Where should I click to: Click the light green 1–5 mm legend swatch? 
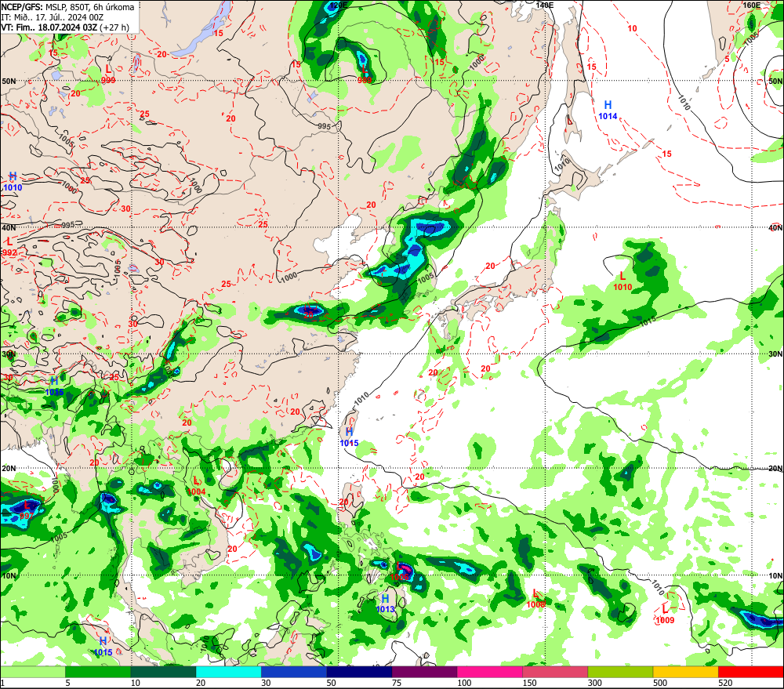pos(33,672)
